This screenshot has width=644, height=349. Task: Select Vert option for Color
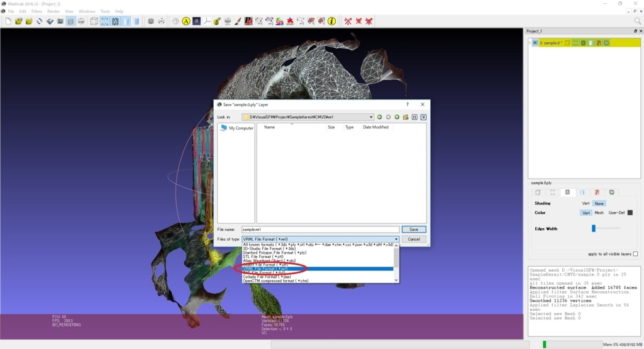click(x=586, y=213)
